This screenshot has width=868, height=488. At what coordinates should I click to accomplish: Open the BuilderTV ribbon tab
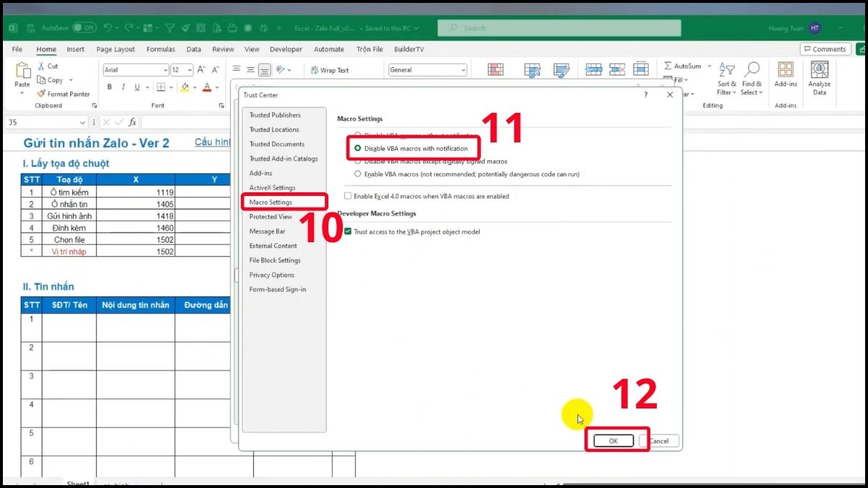point(409,49)
